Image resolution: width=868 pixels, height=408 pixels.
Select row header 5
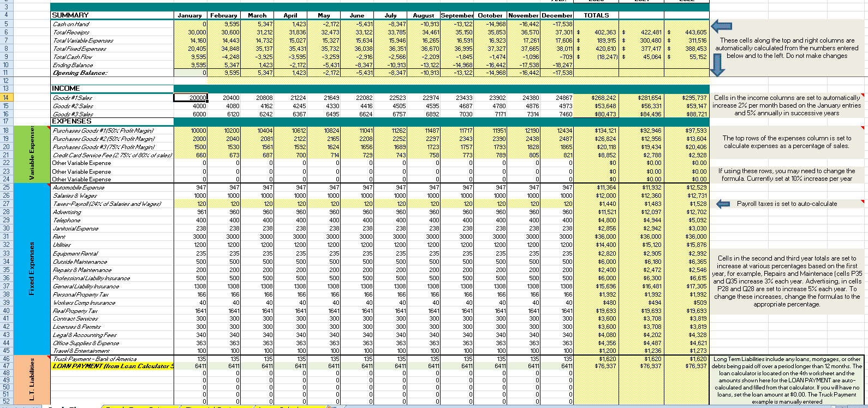click(x=6, y=24)
